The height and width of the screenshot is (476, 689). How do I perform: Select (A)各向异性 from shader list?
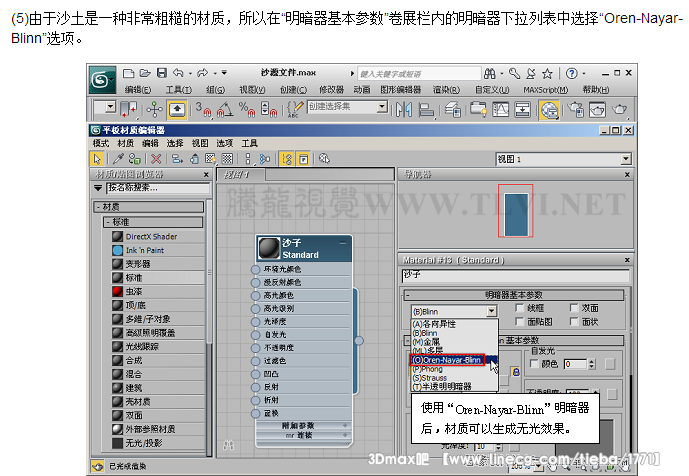[455, 324]
